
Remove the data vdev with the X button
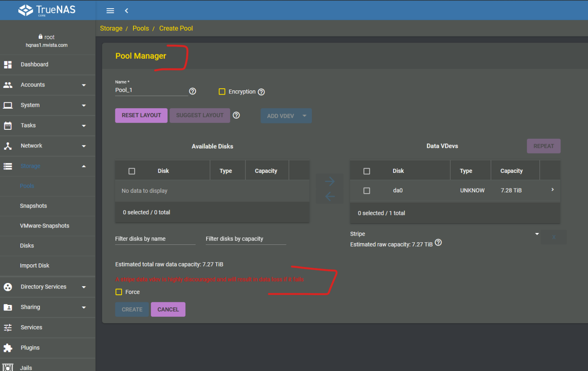554,237
